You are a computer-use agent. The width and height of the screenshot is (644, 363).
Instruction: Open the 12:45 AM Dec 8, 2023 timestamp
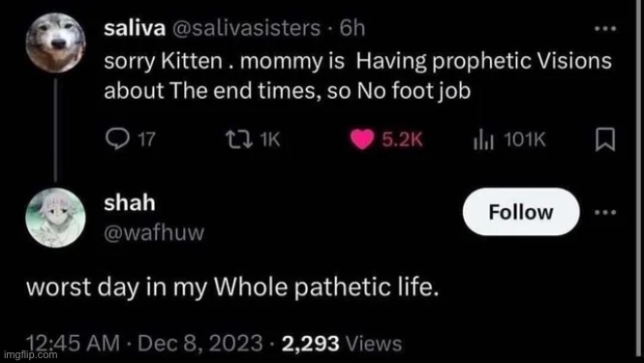tap(144, 343)
